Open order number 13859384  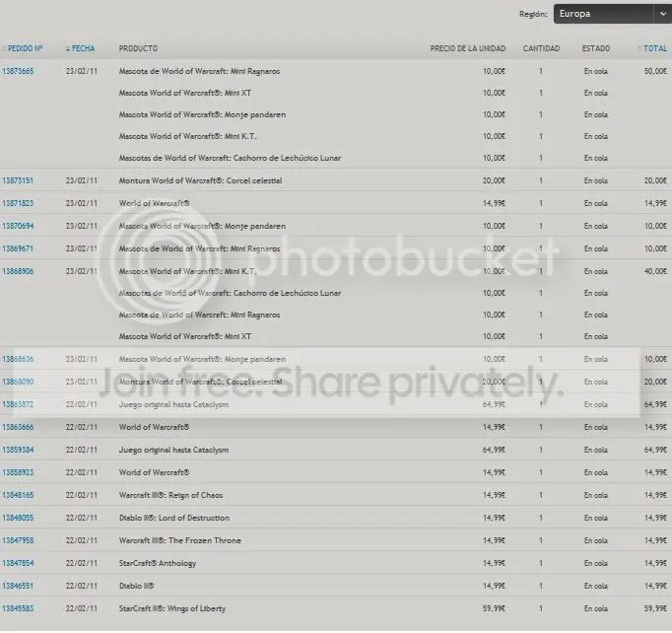18,450
